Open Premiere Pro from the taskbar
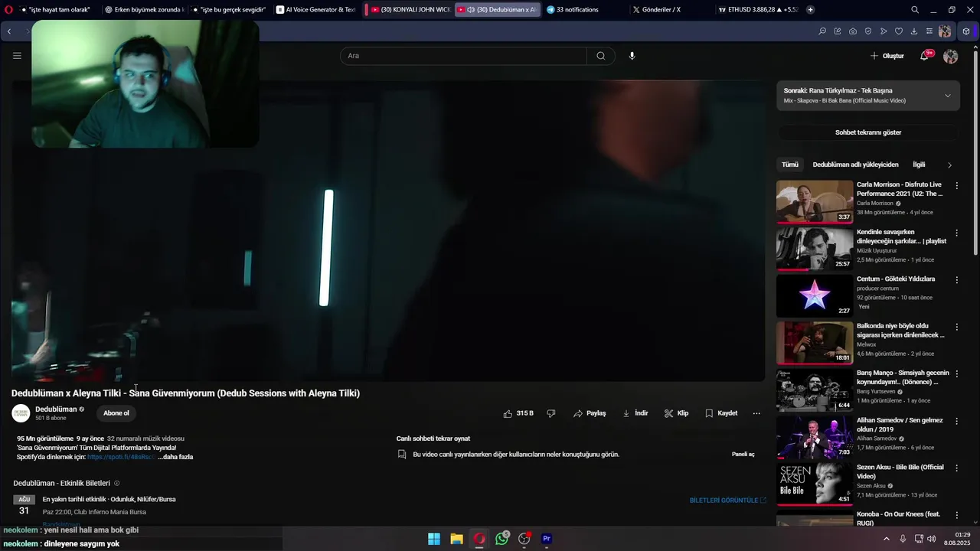The width and height of the screenshot is (980, 551). (547, 539)
